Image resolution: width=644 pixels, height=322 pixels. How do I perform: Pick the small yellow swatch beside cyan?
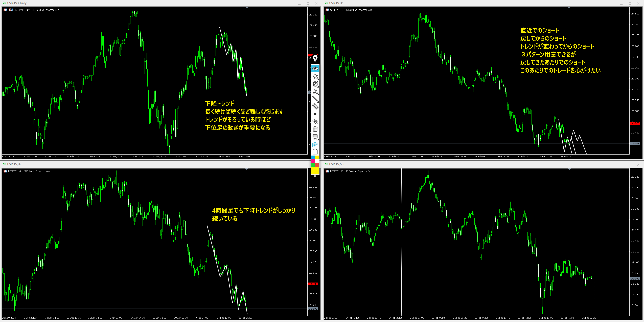point(317,157)
